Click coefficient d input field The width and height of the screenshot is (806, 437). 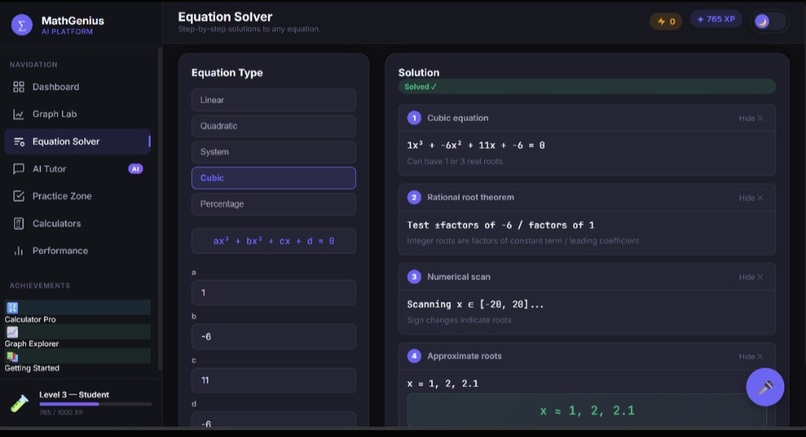point(273,420)
